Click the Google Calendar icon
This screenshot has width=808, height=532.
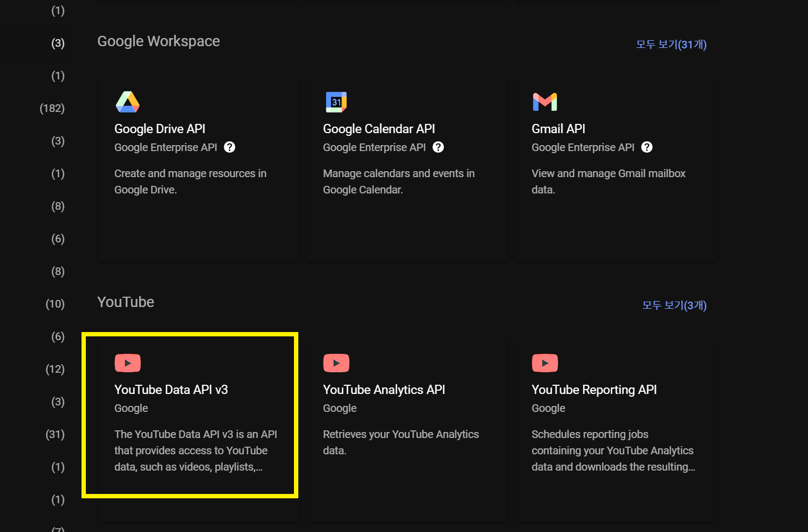coord(336,102)
